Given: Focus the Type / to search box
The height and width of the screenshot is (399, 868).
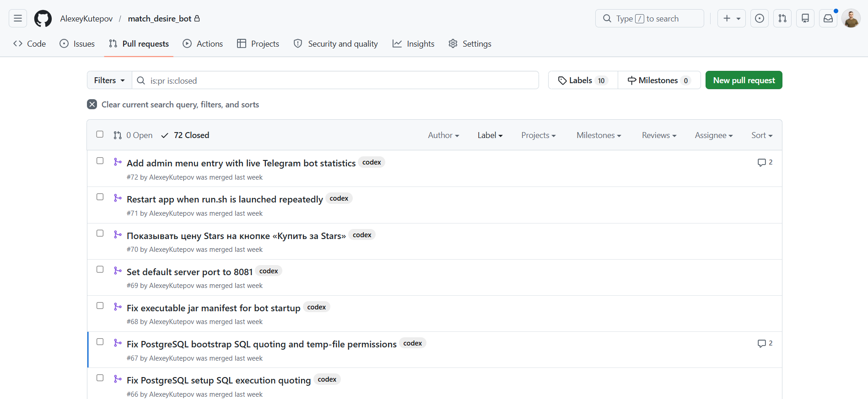Looking at the screenshot, I should (x=650, y=18).
